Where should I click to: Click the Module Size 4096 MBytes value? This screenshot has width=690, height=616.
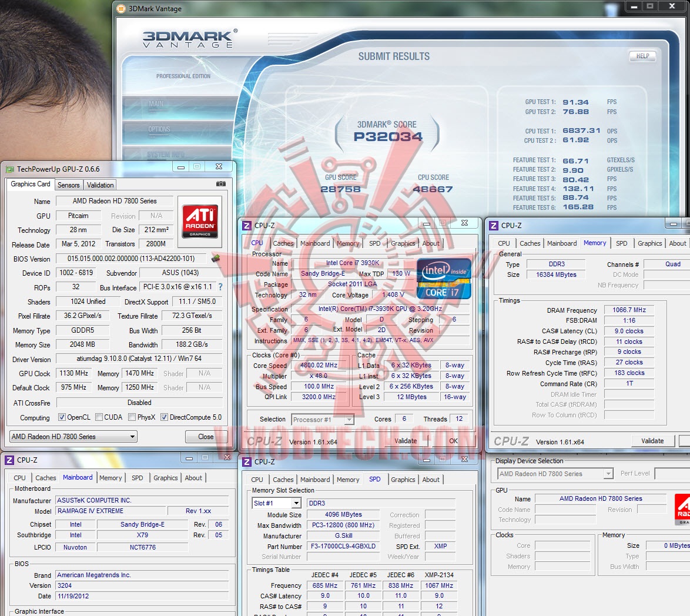pos(343,514)
